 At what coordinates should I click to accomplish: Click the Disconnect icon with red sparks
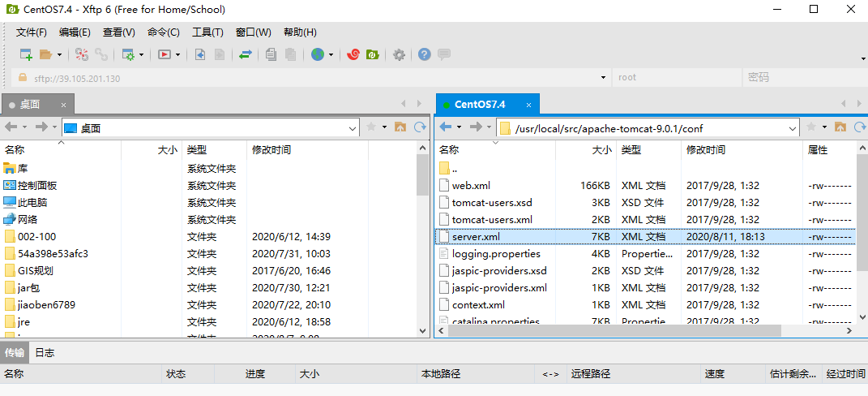82,54
